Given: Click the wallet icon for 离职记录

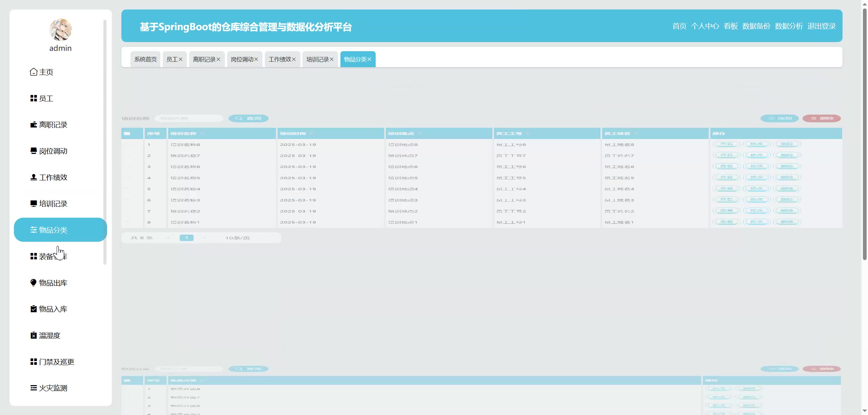Looking at the screenshot, I should 33,125.
